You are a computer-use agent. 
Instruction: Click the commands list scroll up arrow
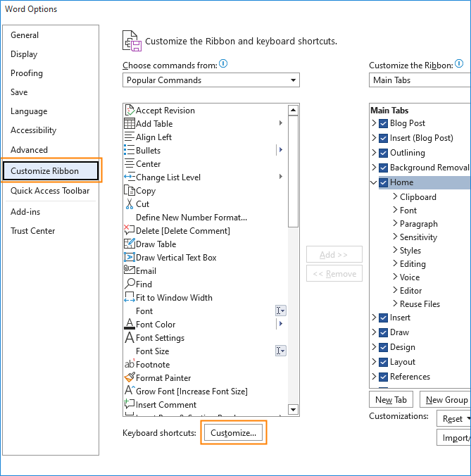point(293,110)
